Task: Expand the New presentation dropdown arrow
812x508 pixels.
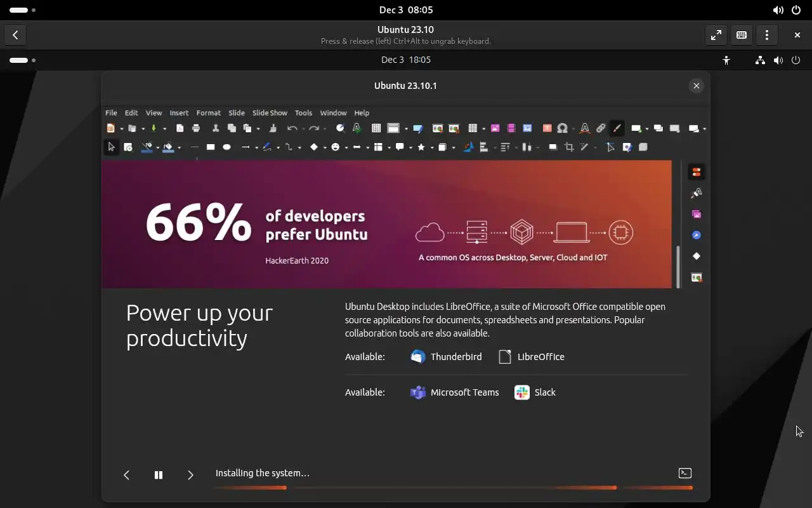Action: (x=122, y=129)
